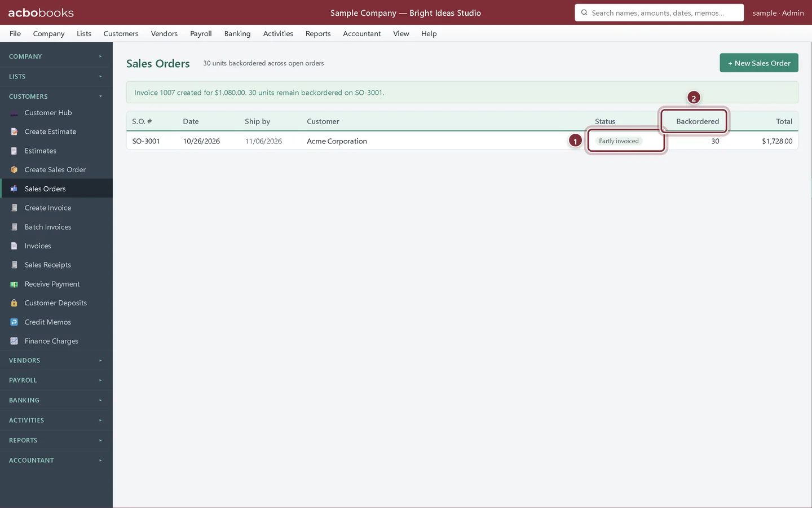
Task: Open the Help menu
Action: coord(429,33)
